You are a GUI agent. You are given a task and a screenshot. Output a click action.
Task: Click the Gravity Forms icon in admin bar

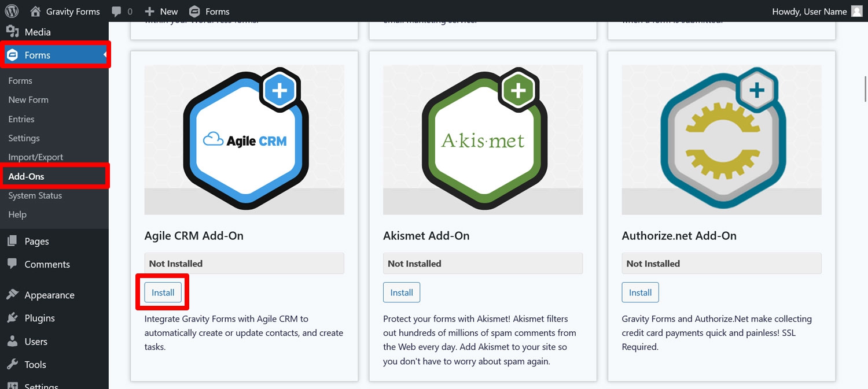[194, 11]
